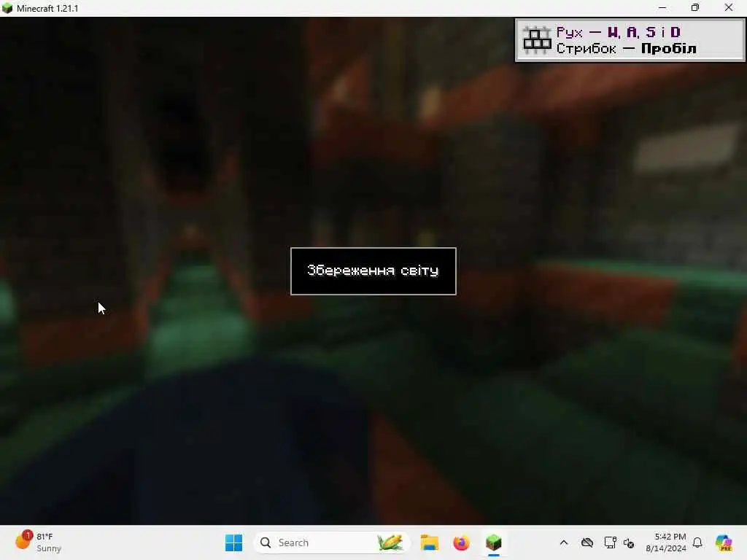
Task: Show hidden system tray icons
Action: pyautogui.click(x=564, y=542)
